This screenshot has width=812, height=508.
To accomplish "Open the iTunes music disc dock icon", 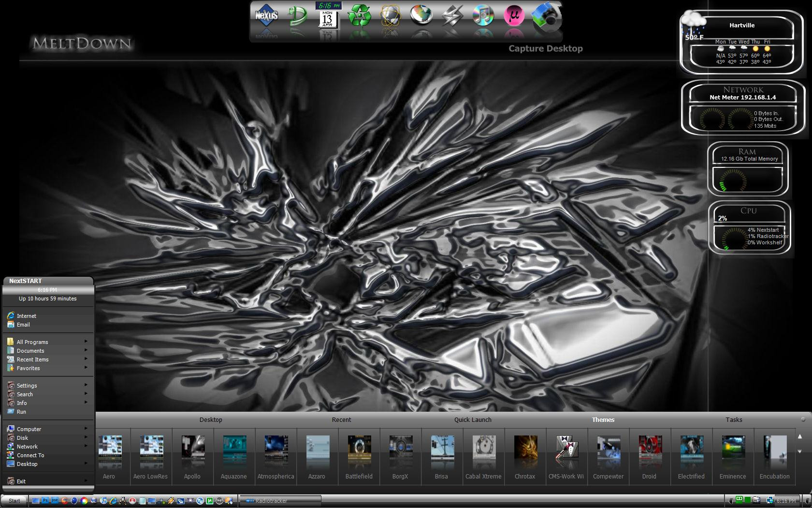I will pyautogui.click(x=483, y=16).
